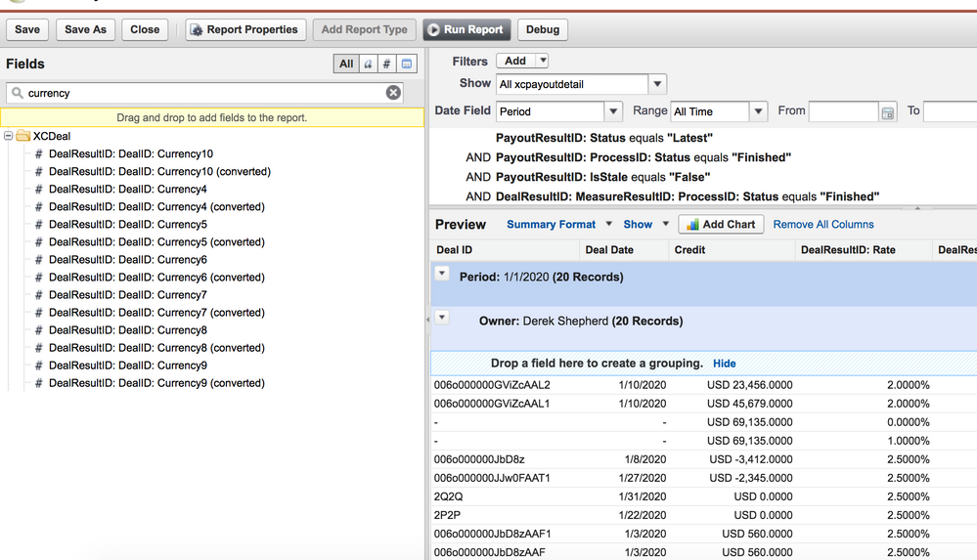This screenshot has height=560, width=977.
Task: Select field Currency4 (converted)
Action: point(156,207)
